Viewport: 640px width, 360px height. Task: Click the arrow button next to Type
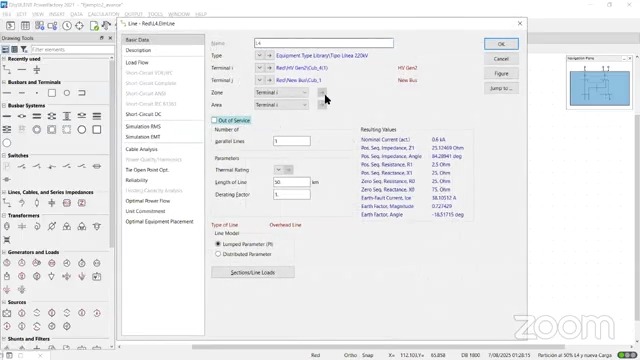[x=269, y=56]
